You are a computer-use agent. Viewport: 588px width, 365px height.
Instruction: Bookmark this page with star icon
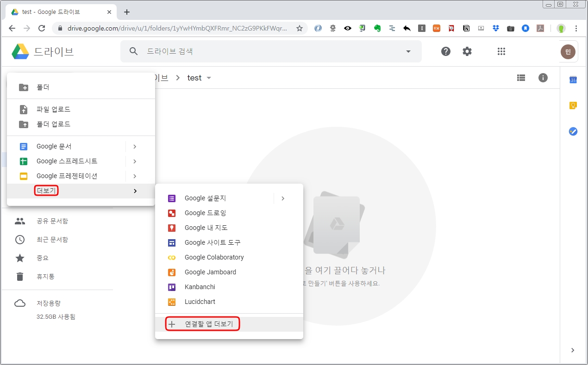click(x=300, y=28)
